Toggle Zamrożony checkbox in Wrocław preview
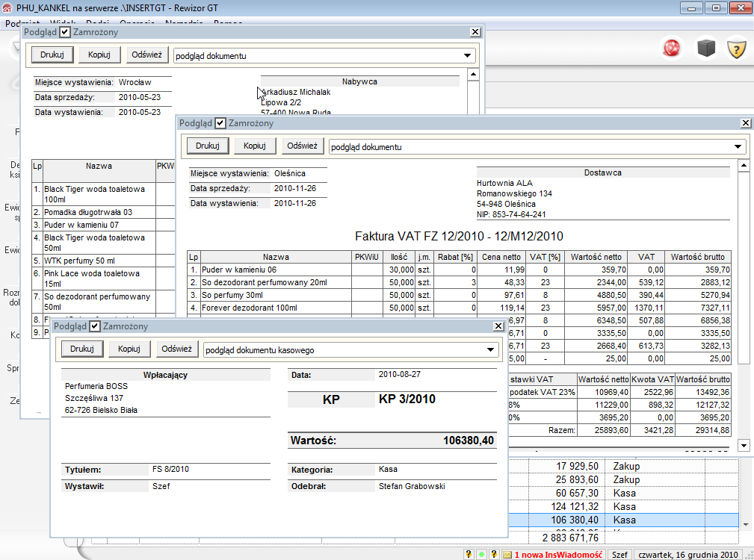 point(65,32)
